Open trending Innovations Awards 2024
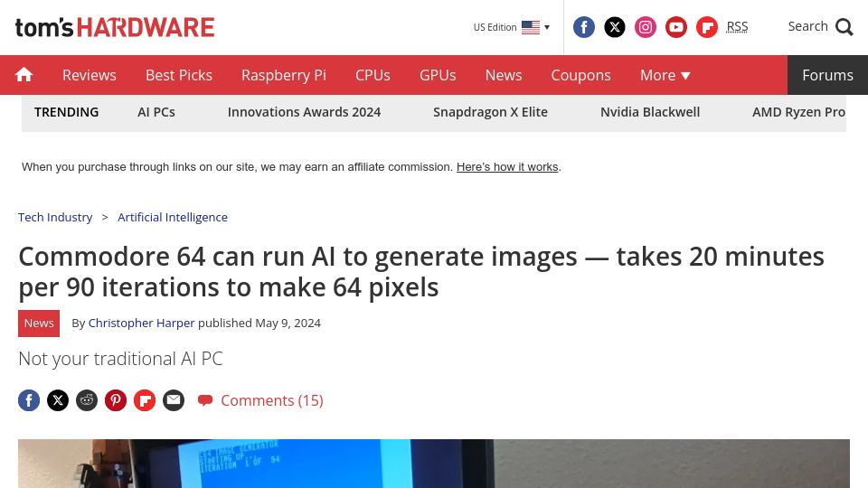868x488 pixels. (304, 112)
